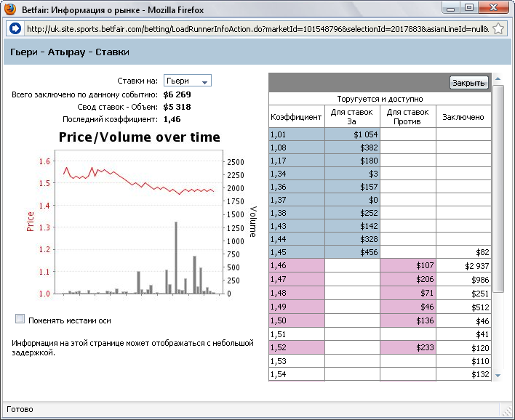The image size is (515, 420).
Task: Click the $1 054 back amount
Action: pyautogui.click(x=366, y=134)
